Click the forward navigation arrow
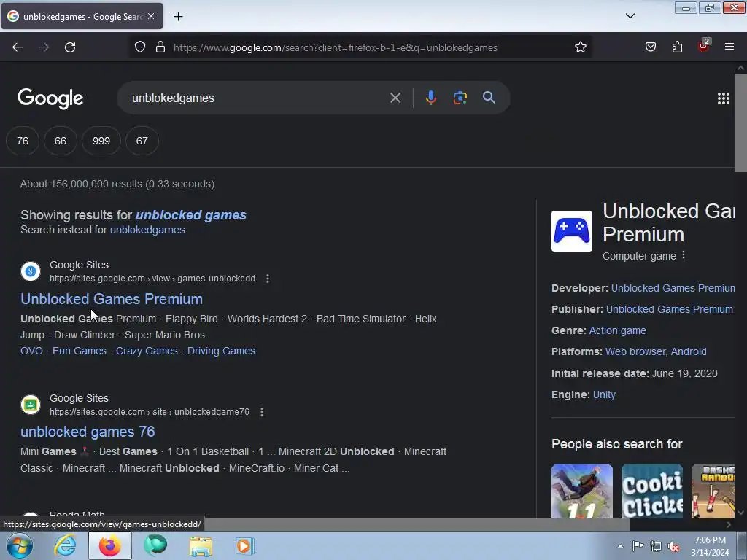747x560 pixels. pos(44,47)
